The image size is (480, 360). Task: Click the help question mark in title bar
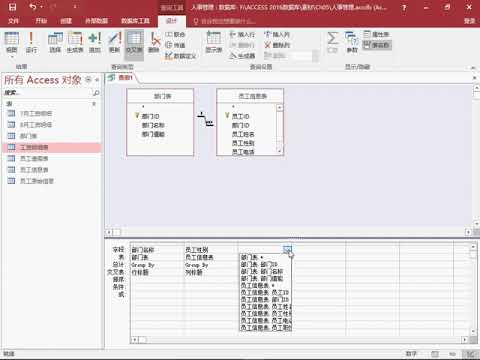coord(404,7)
